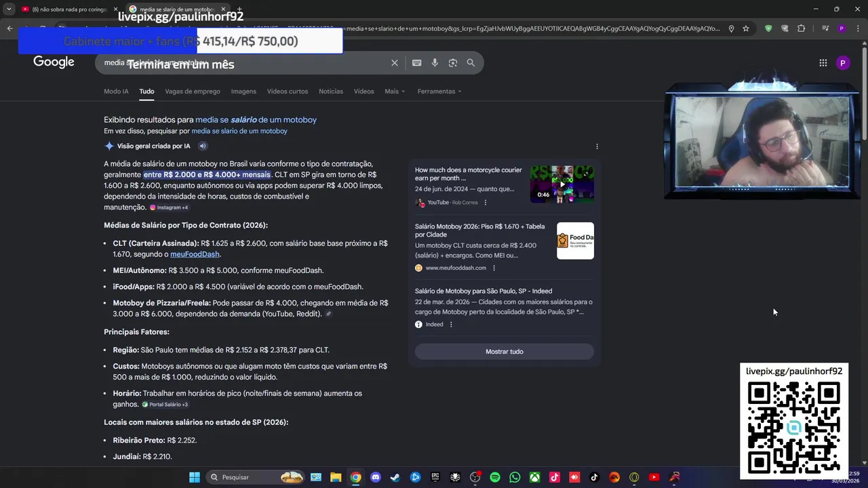
Task: Expand the Mais search filter menu
Action: (395, 91)
